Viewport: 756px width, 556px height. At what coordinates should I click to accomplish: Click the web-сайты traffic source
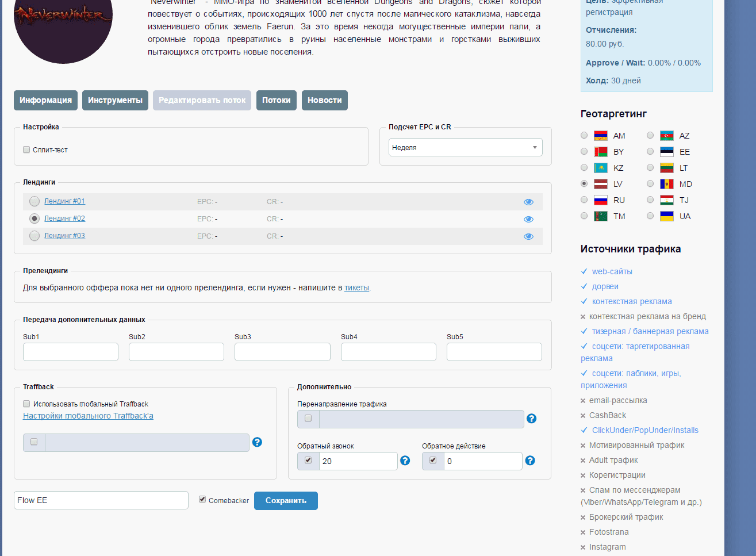click(x=612, y=271)
